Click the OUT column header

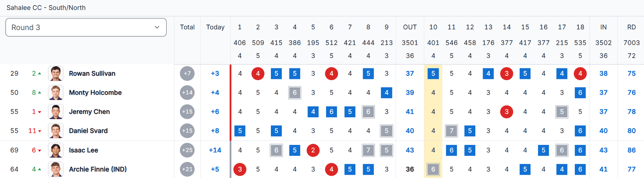(x=410, y=27)
